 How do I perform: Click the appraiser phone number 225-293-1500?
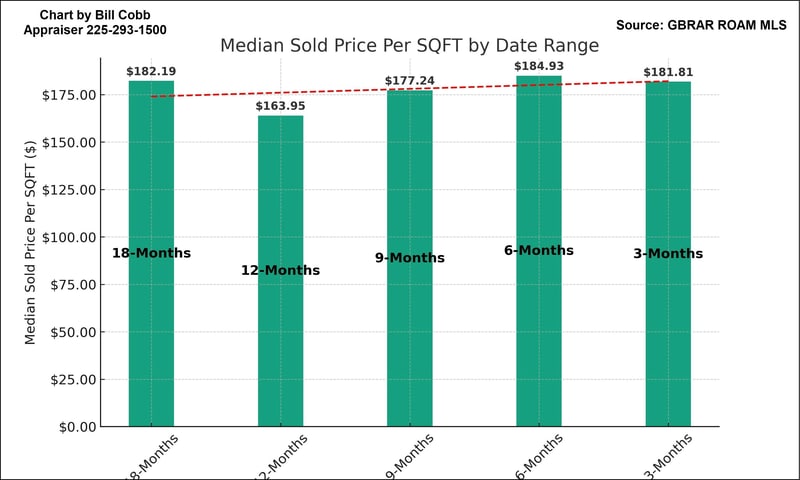pos(130,30)
